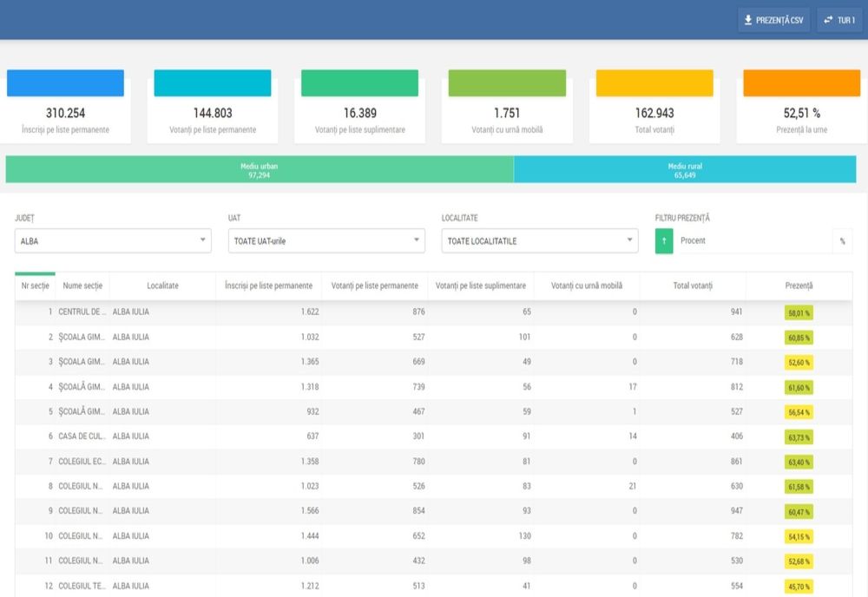Sort by the Nr secție column header

click(35, 285)
